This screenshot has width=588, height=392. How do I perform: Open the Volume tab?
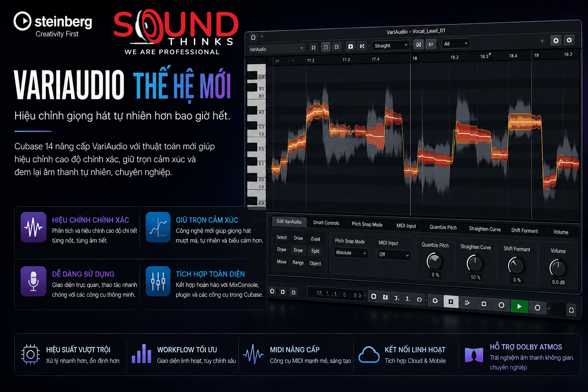(x=560, y=232)
